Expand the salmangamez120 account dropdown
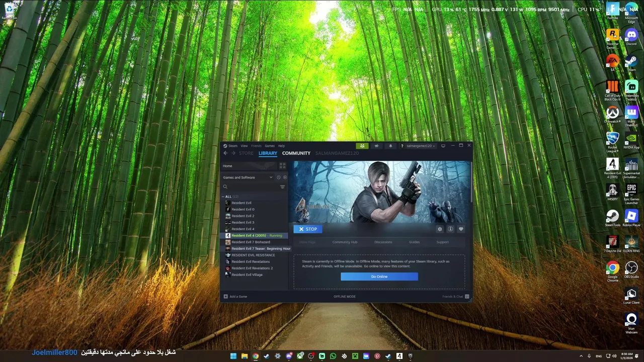This screenshot has height=362, width=644. (420, 146)
